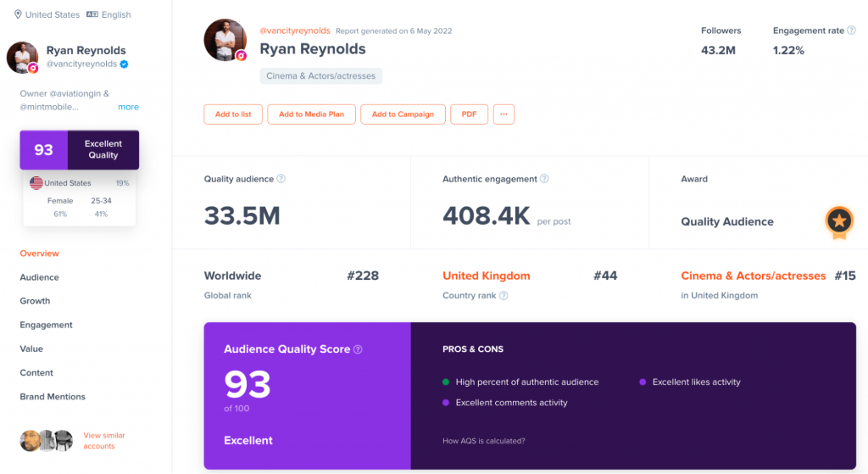
Task: Go to the Growth section
Action: 35,301
